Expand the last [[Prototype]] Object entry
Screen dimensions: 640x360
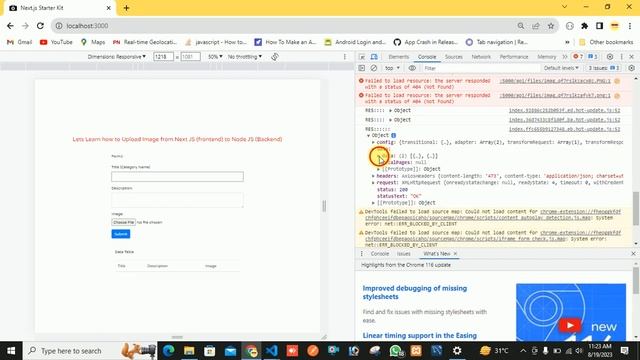pyautogui.click(x=373, y=203)
